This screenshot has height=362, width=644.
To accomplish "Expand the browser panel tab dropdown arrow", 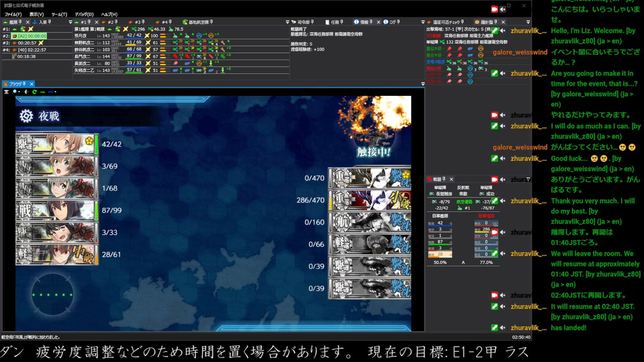I will tap(423, 84).
